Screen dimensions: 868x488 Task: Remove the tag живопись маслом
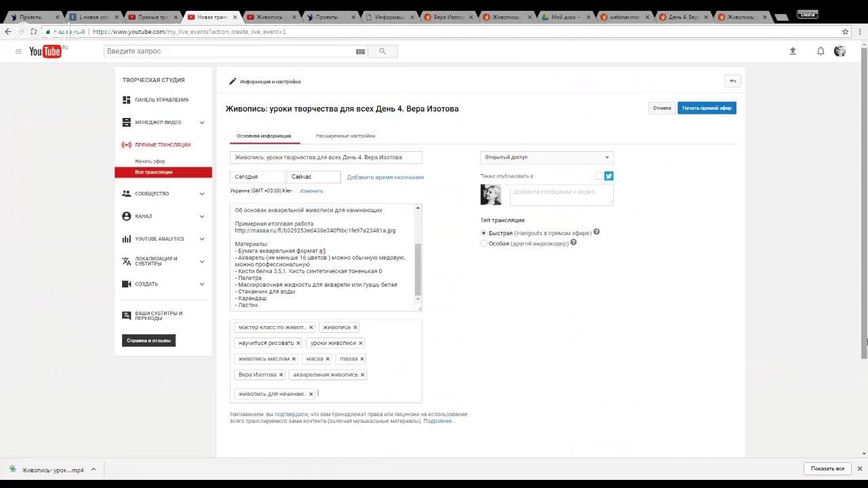pyautogui.click(x=294, y=359)
